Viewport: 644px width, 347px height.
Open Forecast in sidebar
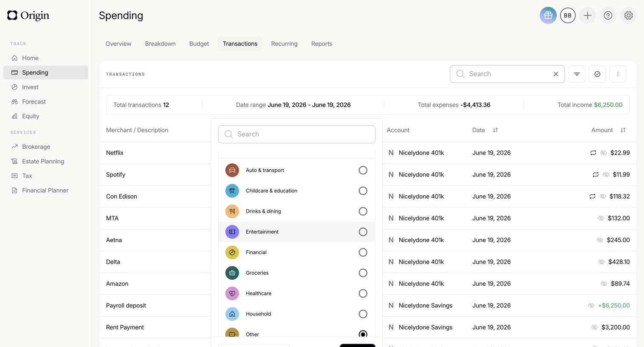pyautogui.click(x=46, y=101)
